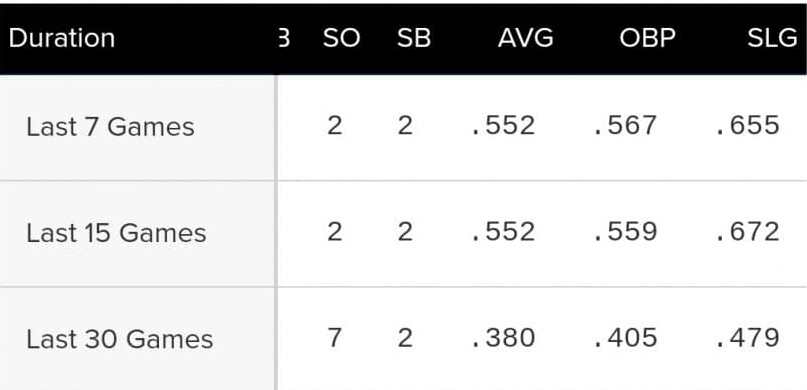Click the .559 OBP value for Last 15 Games

click(x=625, y=232)
